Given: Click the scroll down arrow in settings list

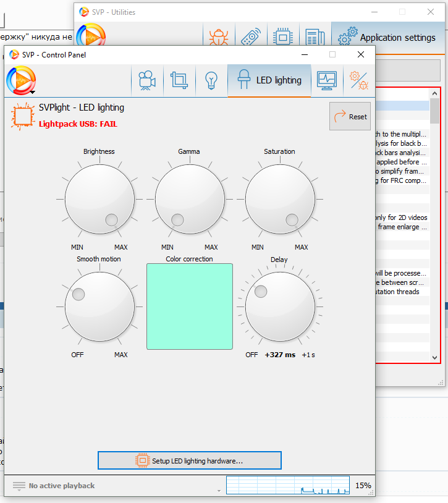Looking at the screenshot, I should [435, 357].
